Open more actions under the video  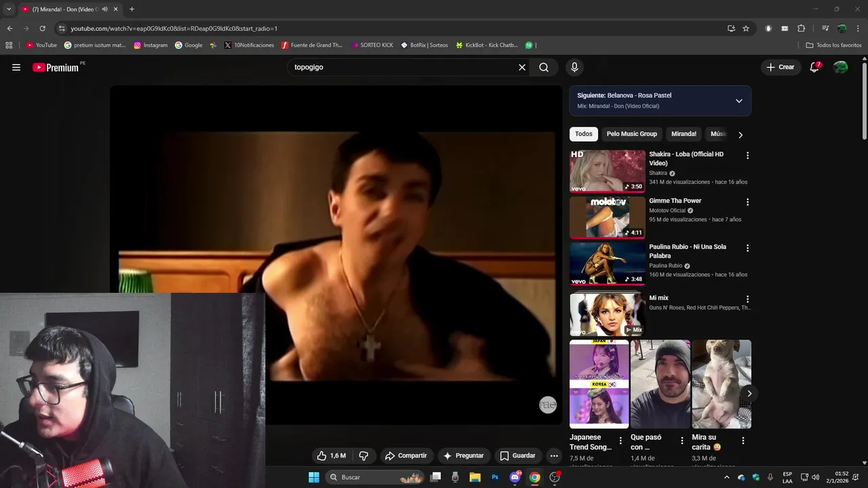[x=554, y=455]
